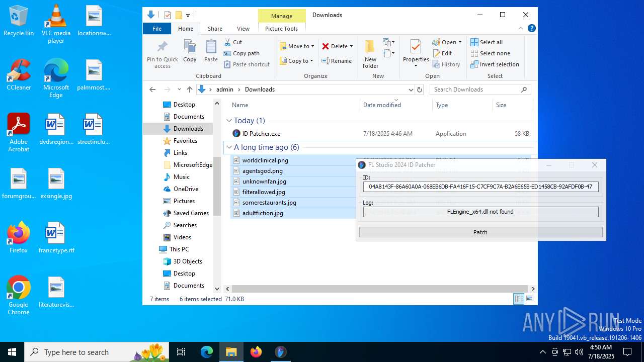Click Pin to Quick access icon
The width and height of the screenshot is (644, 362).
tap(162, 54)
